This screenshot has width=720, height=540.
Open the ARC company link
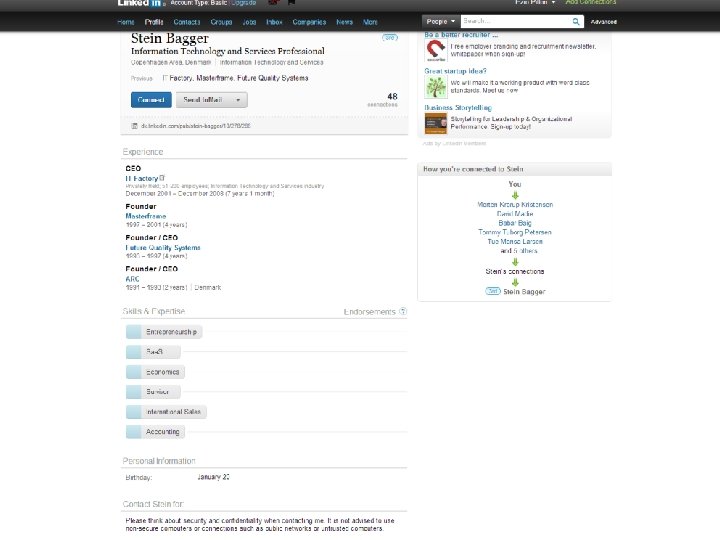point(132,279)
